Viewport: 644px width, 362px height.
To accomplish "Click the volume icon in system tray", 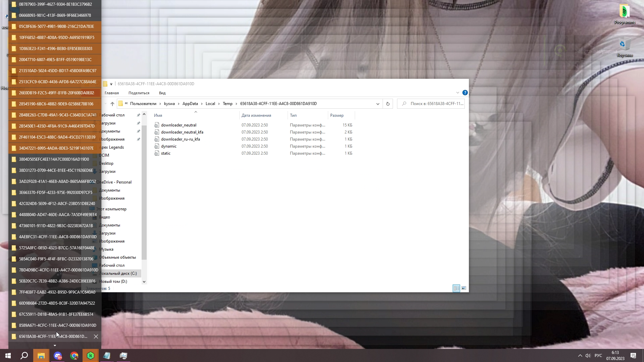I will [x=588, y=355].
